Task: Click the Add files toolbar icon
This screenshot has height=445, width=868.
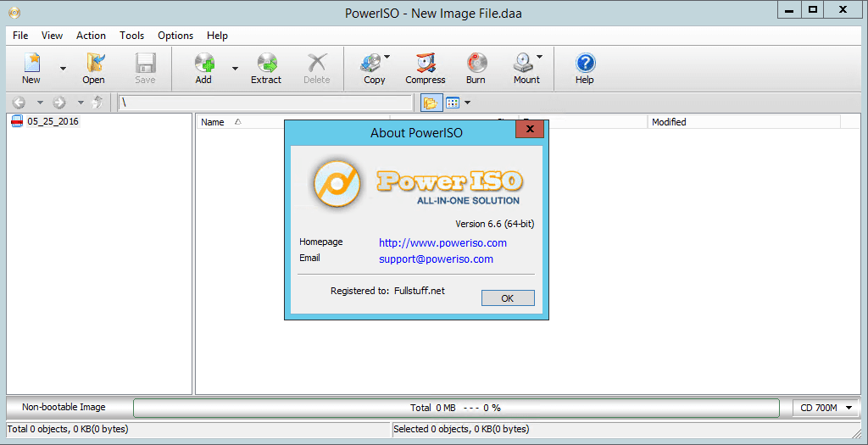Action: click(x=203, y=63)
